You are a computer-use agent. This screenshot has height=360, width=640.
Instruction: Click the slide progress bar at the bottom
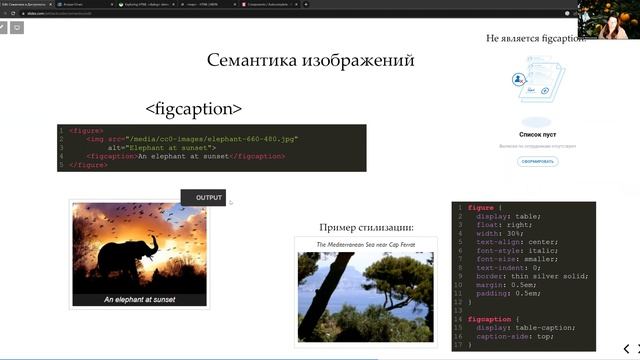[x=320, y=359]
